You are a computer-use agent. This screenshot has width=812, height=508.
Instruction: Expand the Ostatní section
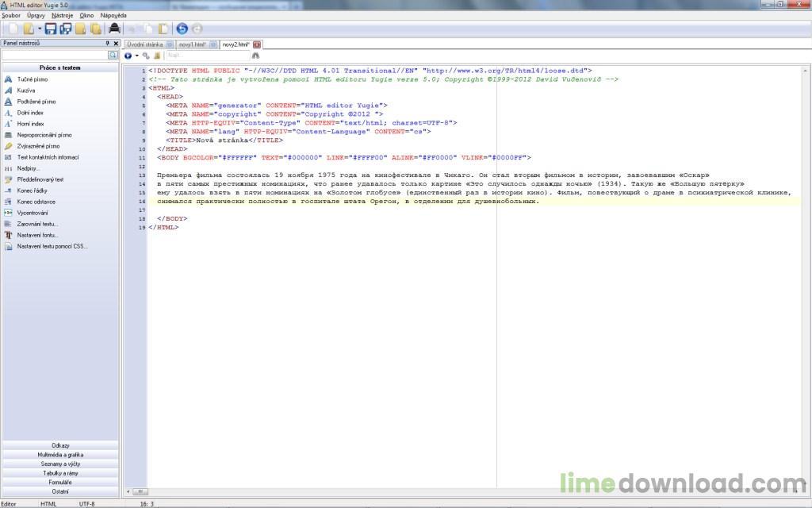tap(60, 491)
